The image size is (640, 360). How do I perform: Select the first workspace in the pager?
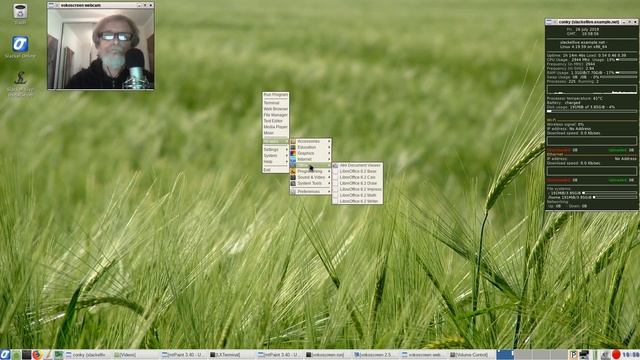[505, 355]
